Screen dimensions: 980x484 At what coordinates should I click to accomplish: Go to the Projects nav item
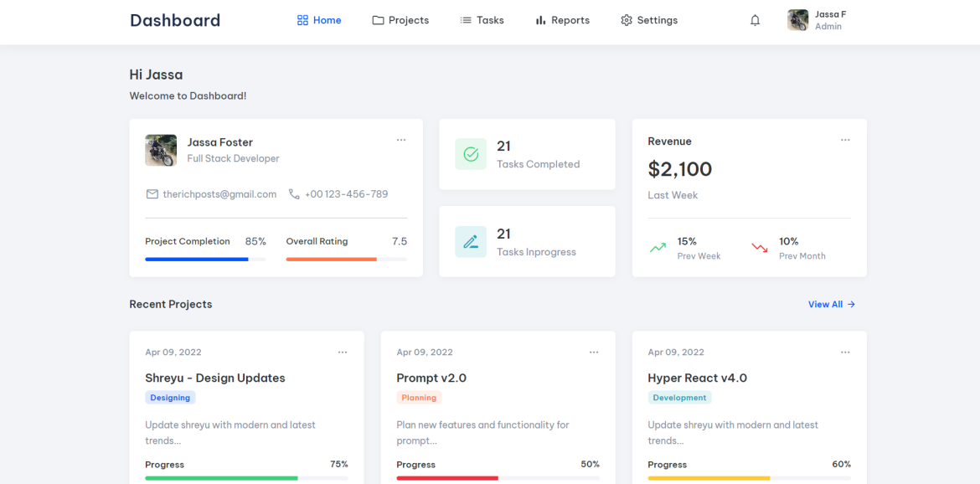(x=400, y=21)
